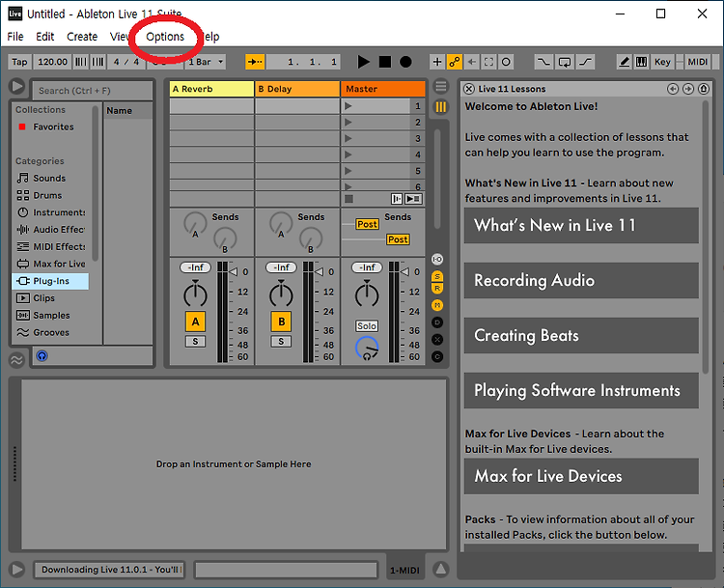The height and width of the screenshot is (588, 724).
Task: Click the A Reverb pan knob
Action: tap(195, 294)
